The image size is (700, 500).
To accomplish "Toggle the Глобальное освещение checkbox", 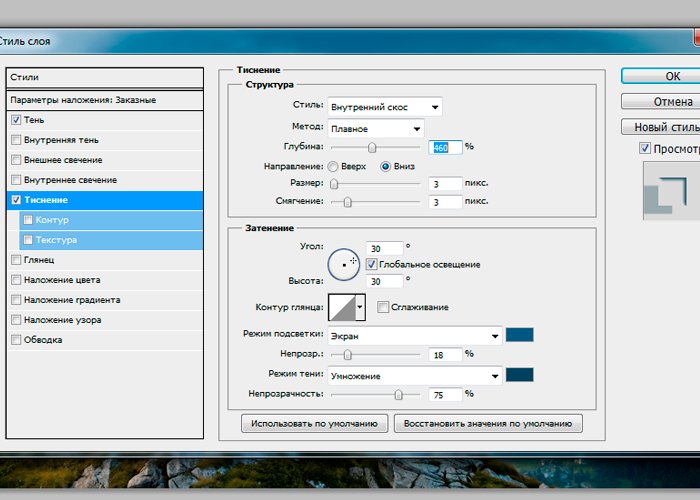I will coord(372,264).
